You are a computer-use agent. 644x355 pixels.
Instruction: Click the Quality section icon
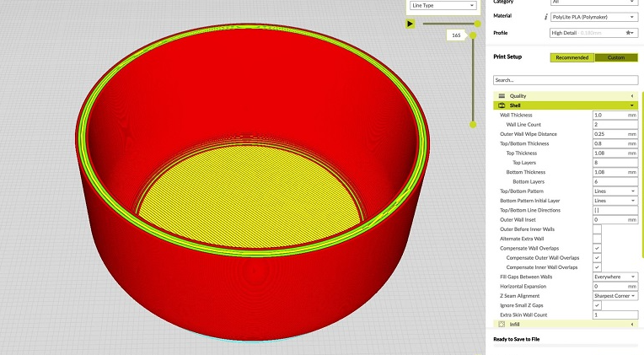tap(502, 96)
